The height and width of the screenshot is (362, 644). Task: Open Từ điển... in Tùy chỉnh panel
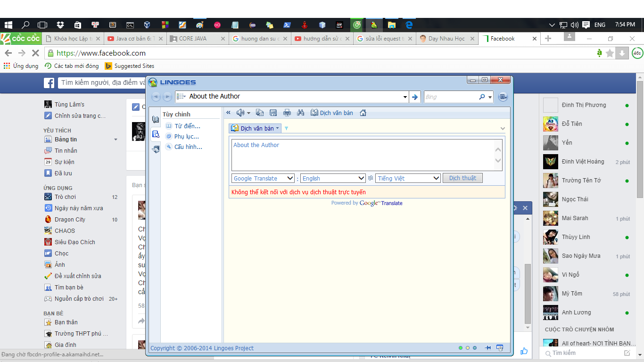[x=183, y=126]
